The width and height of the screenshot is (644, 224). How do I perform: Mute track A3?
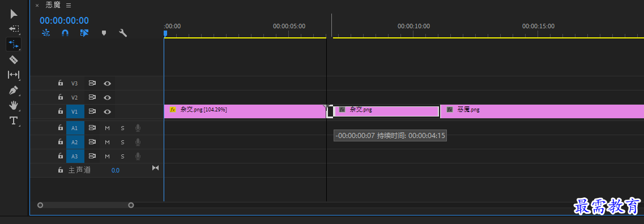(107, 156)
